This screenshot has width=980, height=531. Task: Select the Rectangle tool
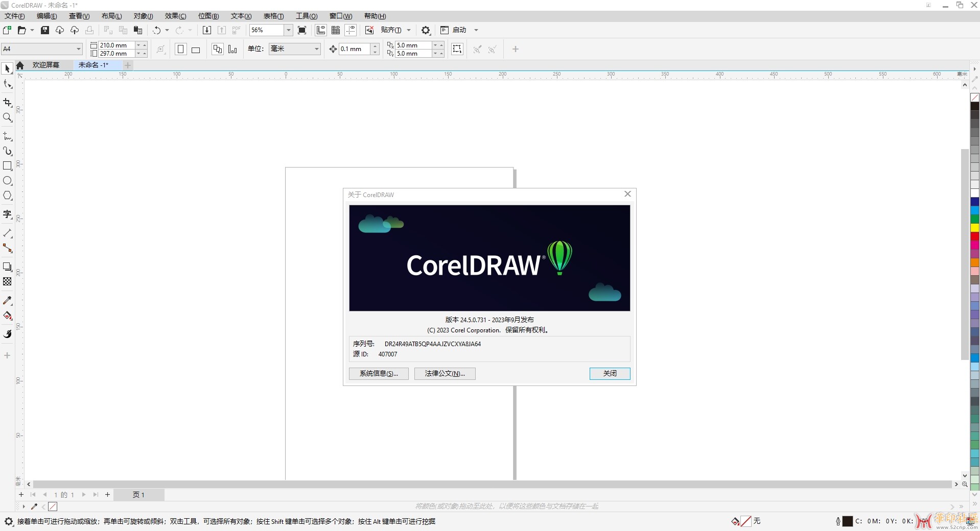7,166
